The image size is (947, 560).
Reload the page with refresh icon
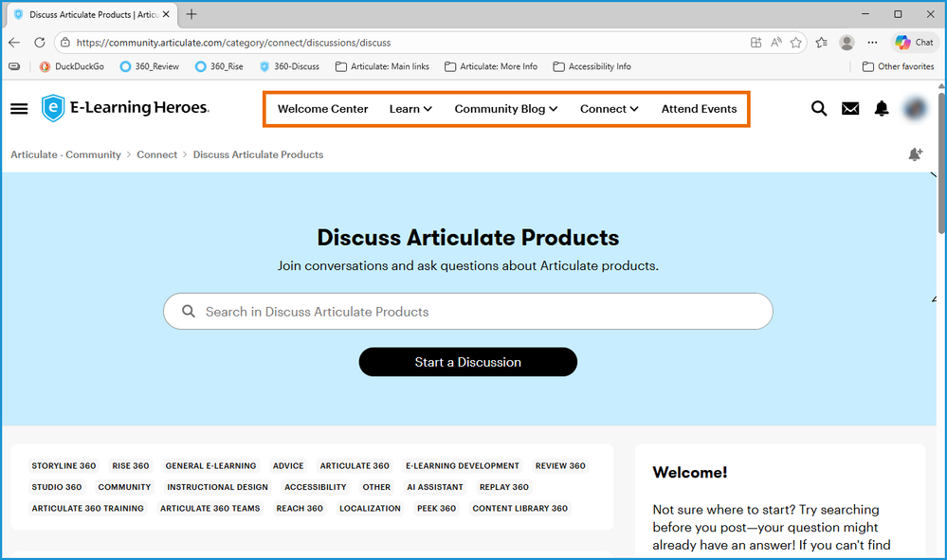tap(40, 43)
